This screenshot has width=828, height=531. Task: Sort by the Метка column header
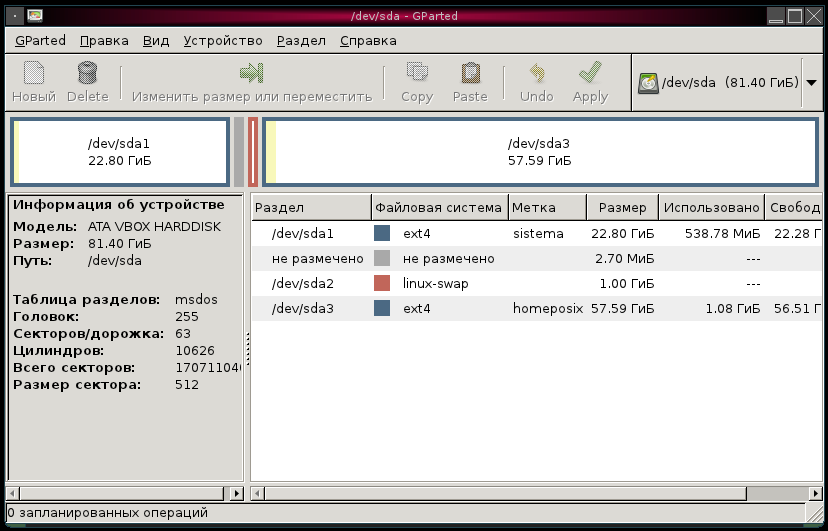(548, 207)
